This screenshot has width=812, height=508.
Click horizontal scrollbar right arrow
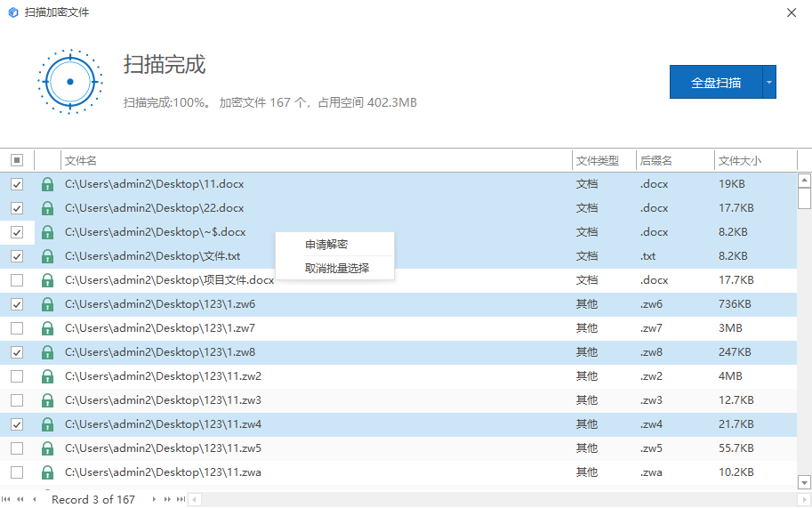[804, 500]
